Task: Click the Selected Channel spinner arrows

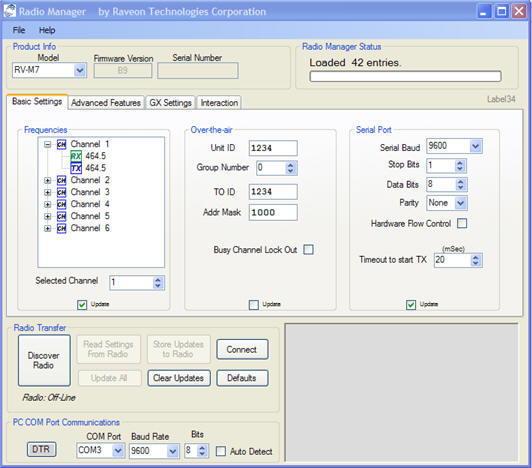Action: click(x=158, y=283)
